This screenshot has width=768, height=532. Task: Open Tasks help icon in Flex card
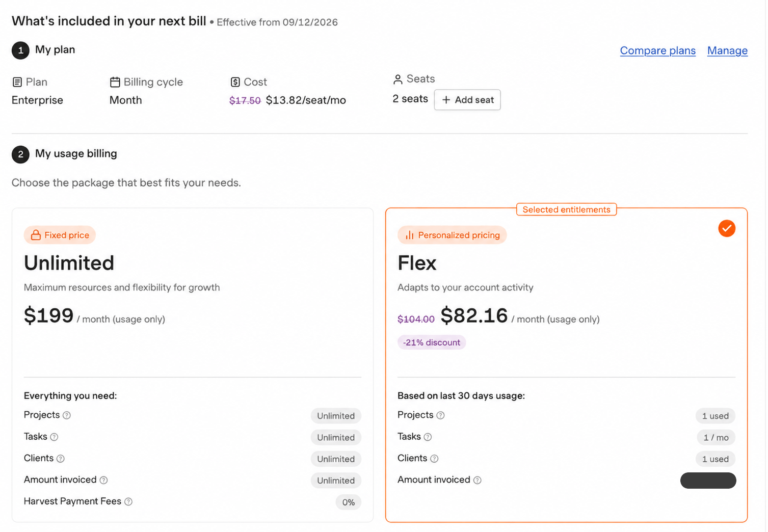click(x=428, y=437)
